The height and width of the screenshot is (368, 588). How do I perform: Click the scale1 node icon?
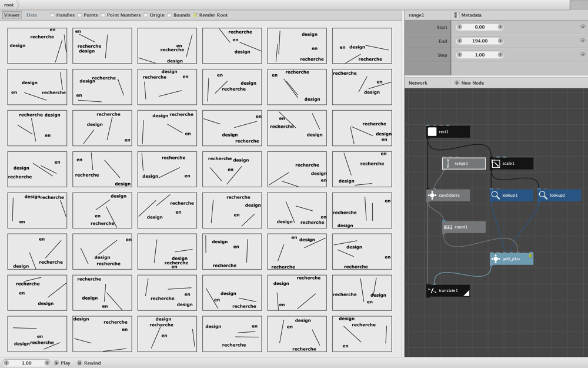pos(496,163)
